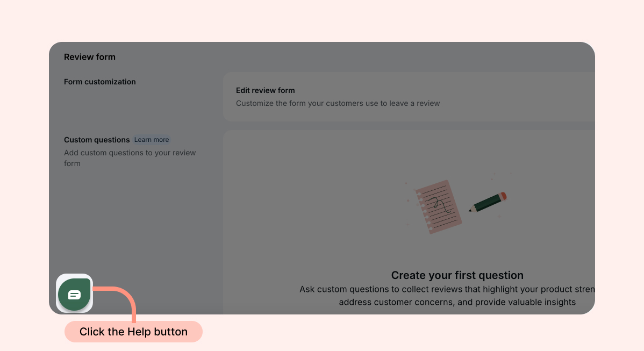Open the Learn more link
Viewport: 644px width, 351px height.
(x=152, y=140)
